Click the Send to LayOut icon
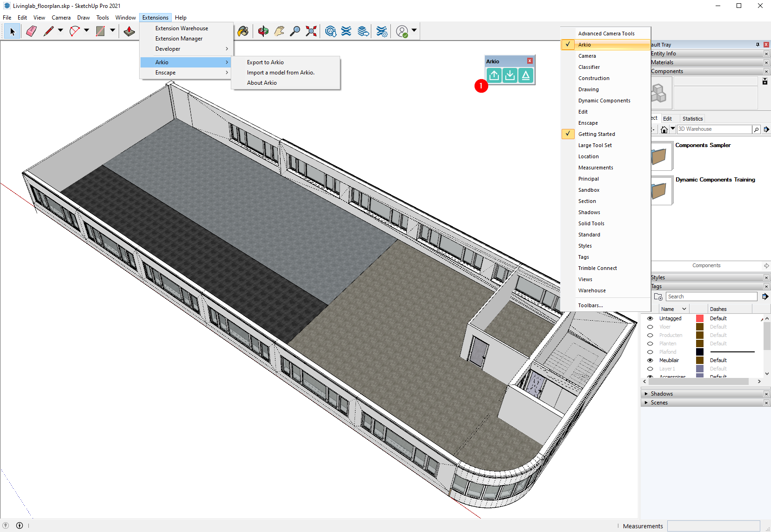Viewport: 771px width, 532px height. pos(363,31)
